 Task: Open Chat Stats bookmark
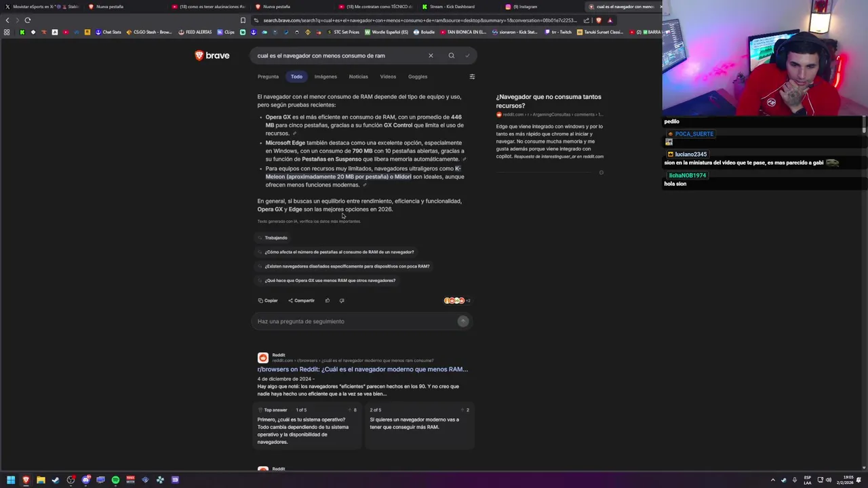[x=108, y=32]
